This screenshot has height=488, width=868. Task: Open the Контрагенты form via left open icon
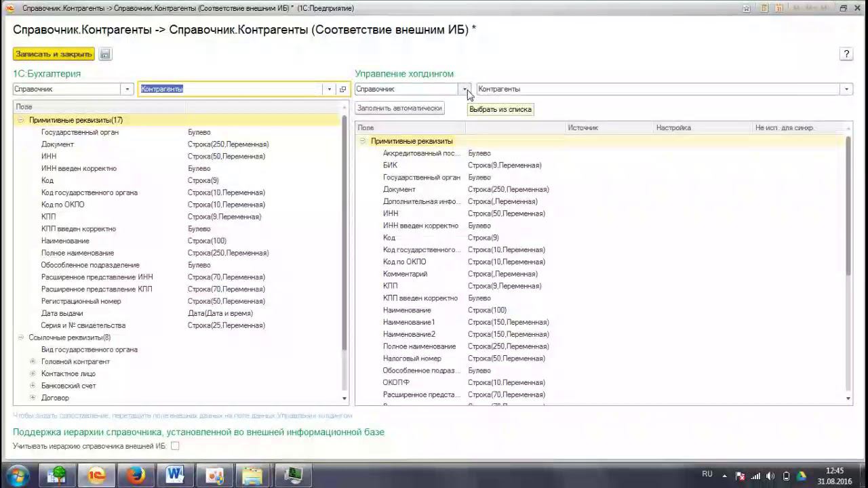(x=342, y=89)
